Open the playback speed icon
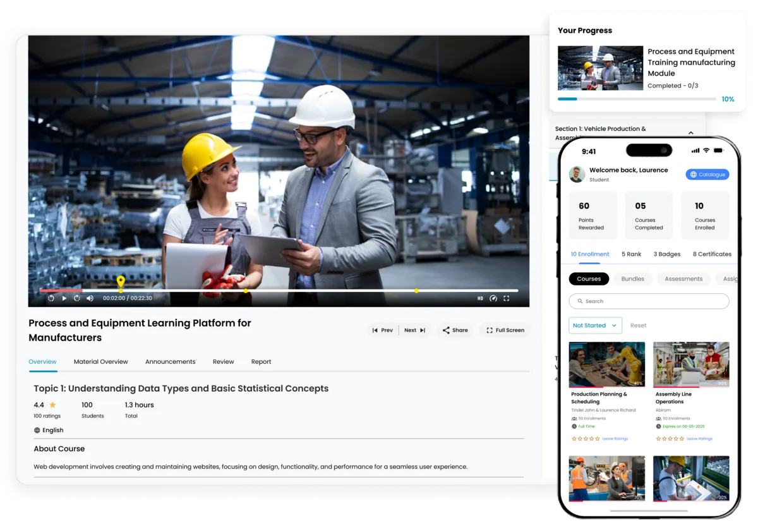This screenshot has height=532, width=758. [493, 298]
